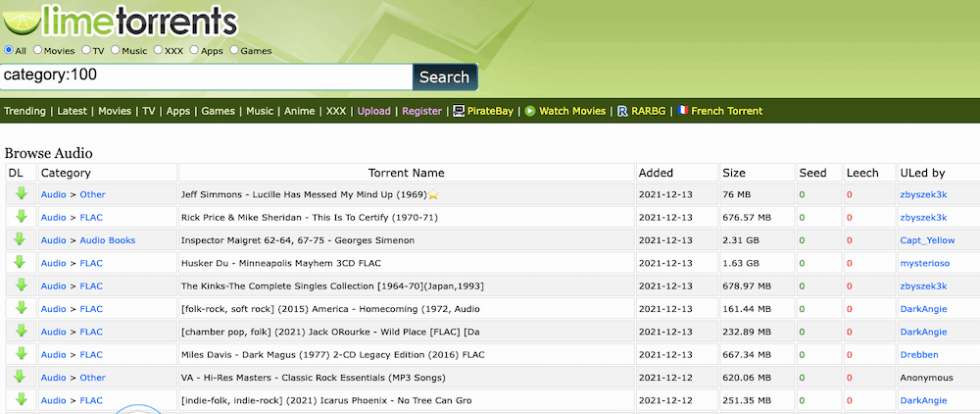
Task: Open Rick Price & Mike Sheridan torrent name
Action: 310,218
